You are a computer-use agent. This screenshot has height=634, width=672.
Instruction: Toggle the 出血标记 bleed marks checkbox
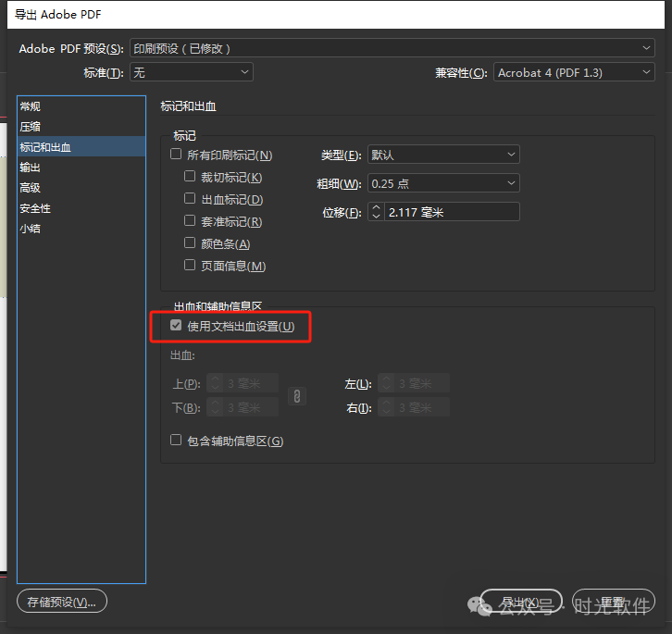190,199
